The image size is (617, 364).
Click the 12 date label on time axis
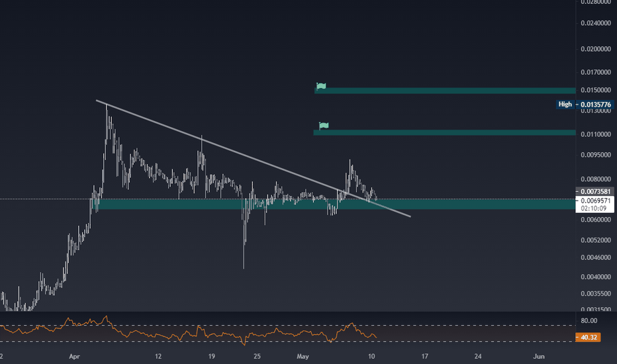click(158, 357)
